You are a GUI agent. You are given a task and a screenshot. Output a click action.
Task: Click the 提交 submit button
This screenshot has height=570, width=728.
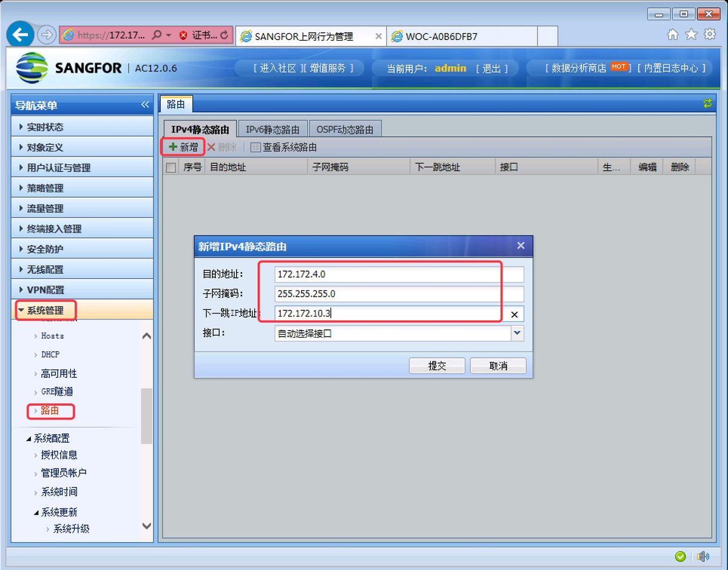(x=437, y=366)
